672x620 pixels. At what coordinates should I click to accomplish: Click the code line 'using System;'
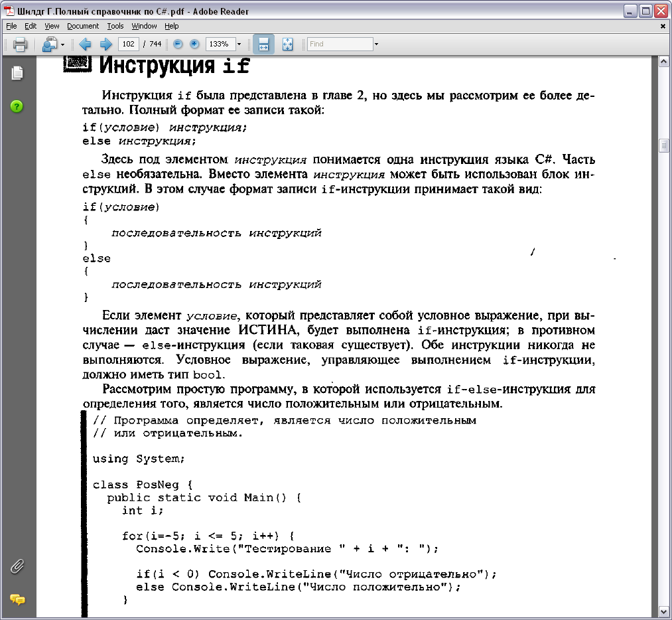click(139, 459)
